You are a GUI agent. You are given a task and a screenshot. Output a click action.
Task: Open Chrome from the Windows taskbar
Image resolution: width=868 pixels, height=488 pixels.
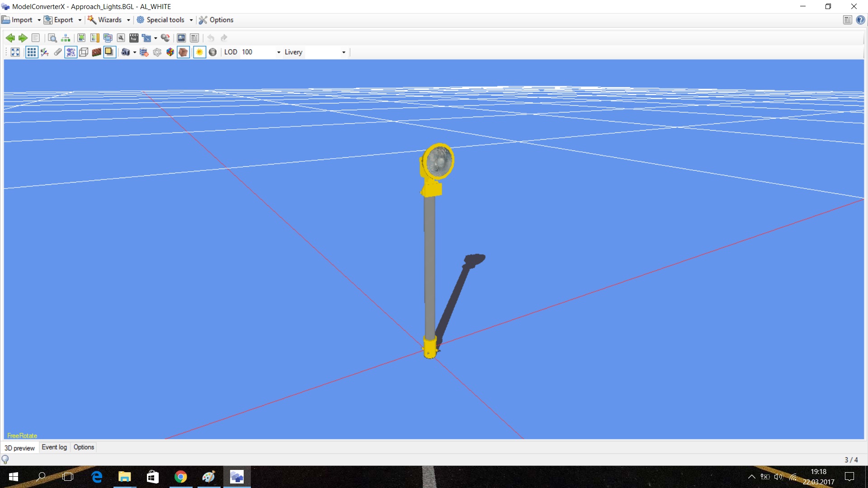click(181, 477)
